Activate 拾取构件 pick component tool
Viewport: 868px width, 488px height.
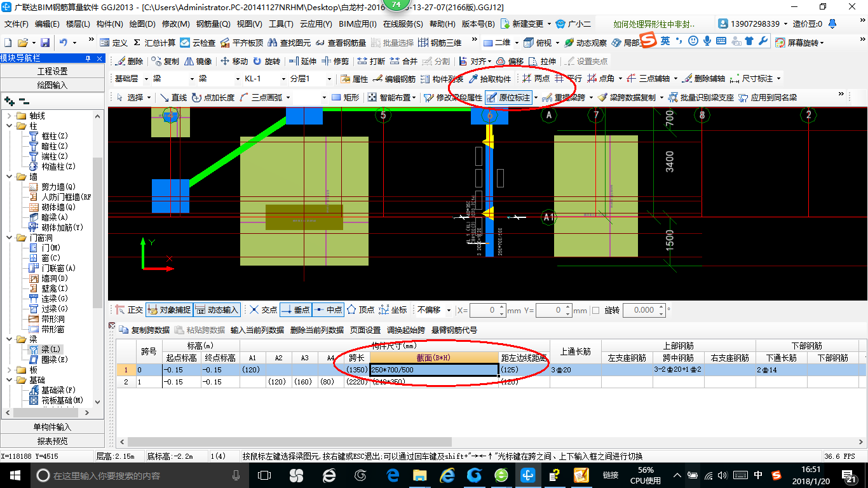click(x=490, y=79)
